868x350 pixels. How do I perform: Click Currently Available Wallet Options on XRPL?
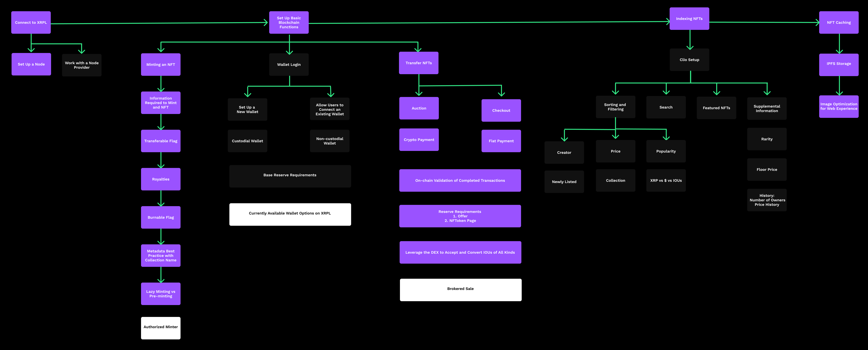coord(290,214)
